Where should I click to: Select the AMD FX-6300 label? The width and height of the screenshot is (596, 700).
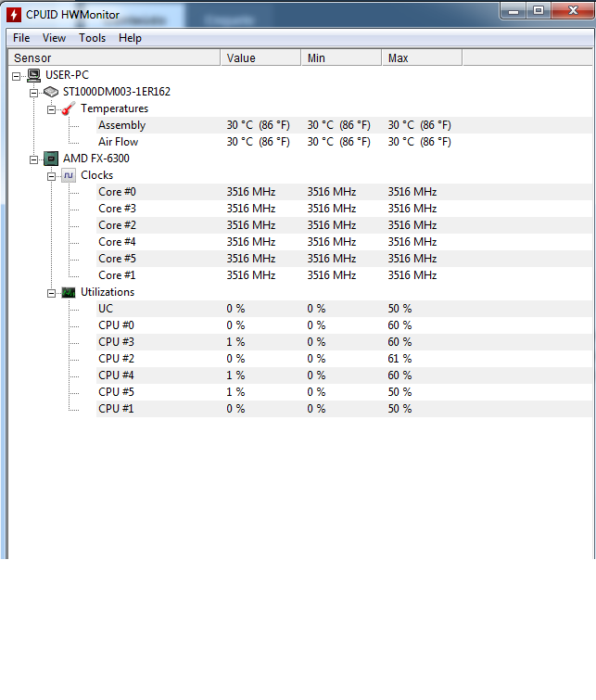pos(96,159)
